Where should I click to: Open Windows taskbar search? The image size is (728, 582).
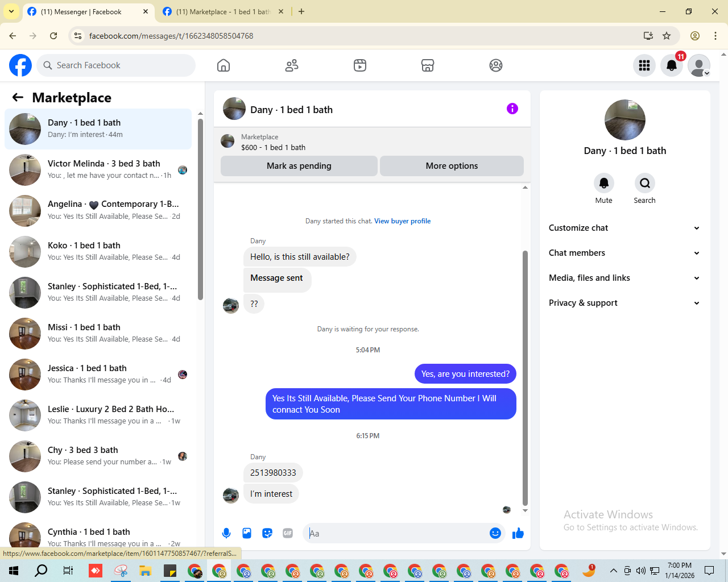click(41, 571)
